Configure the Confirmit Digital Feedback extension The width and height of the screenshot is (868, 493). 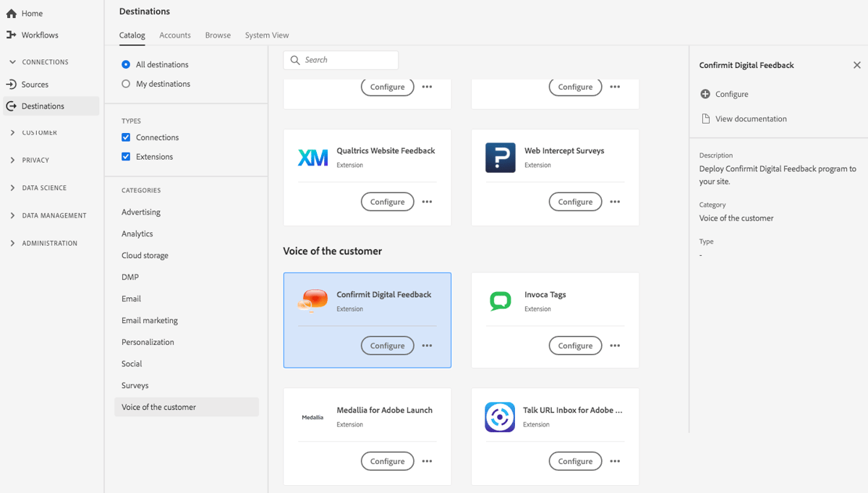tap(387, 345)
